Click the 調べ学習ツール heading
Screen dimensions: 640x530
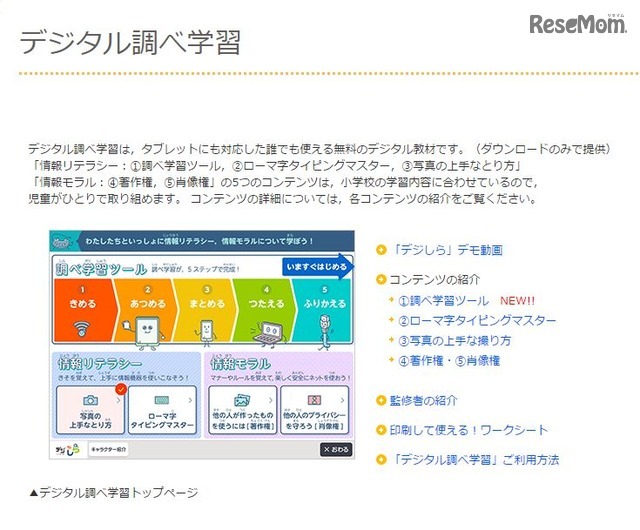coord(100,269)
